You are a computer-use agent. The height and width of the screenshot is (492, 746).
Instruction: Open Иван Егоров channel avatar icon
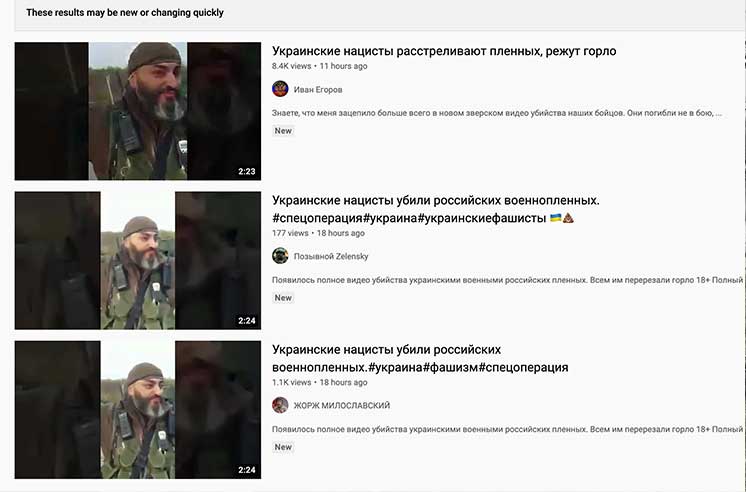pos(280,89)
